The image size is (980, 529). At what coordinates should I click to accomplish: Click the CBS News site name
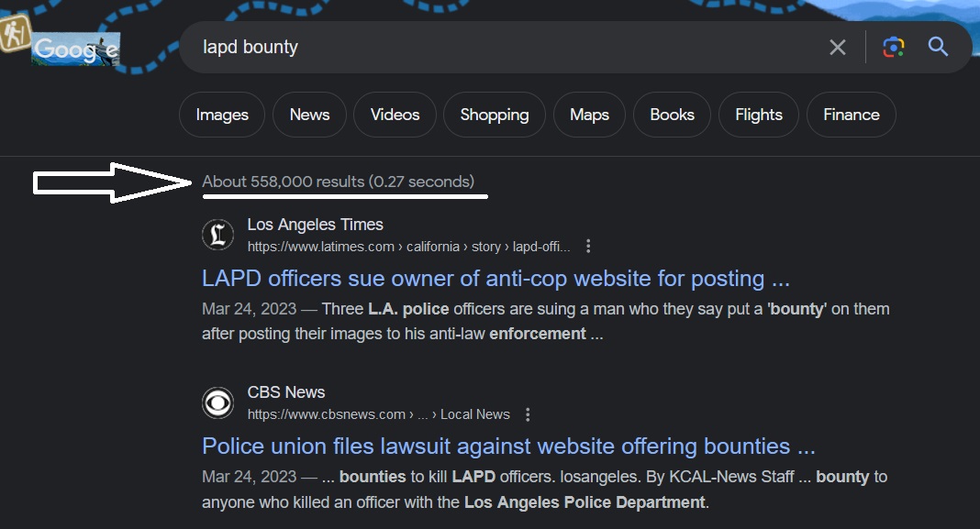pos(286,392)
